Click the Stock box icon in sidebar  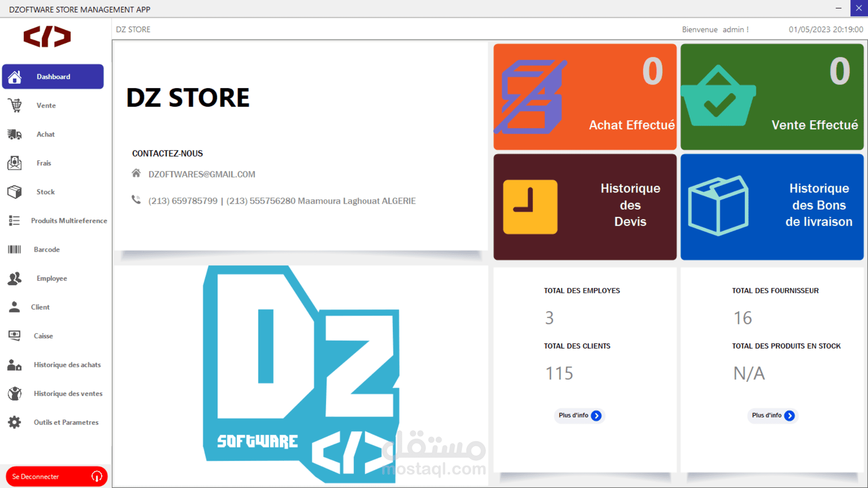14,192
